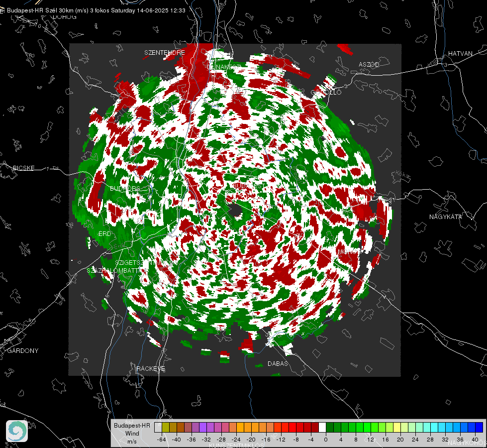Screen dimensions: 487x448
Task: Click the '24' legend value
Action: pyautogui.click(x=415, y=440)
